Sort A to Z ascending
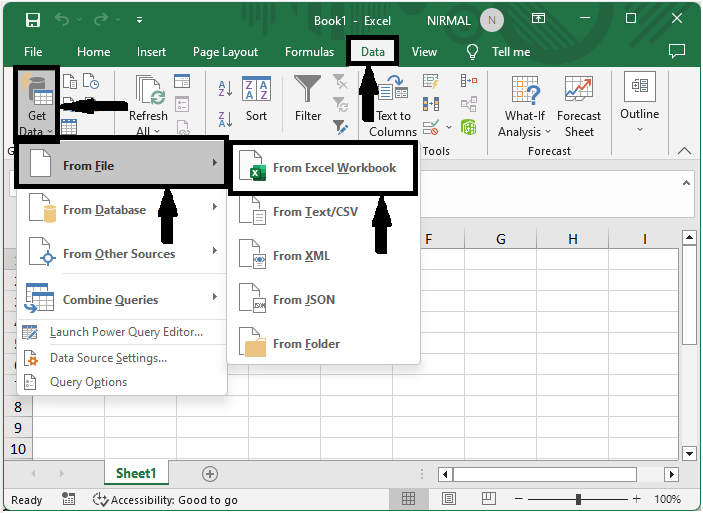 tap(225, 88)
